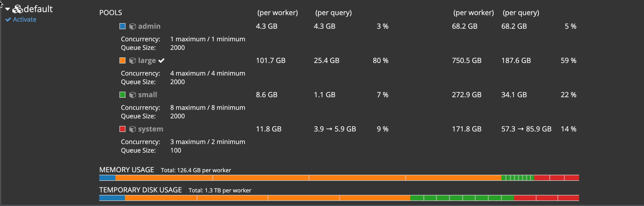Click the large pool cube icon
This screenshot has width=644, height=206.
coord(133,61)
